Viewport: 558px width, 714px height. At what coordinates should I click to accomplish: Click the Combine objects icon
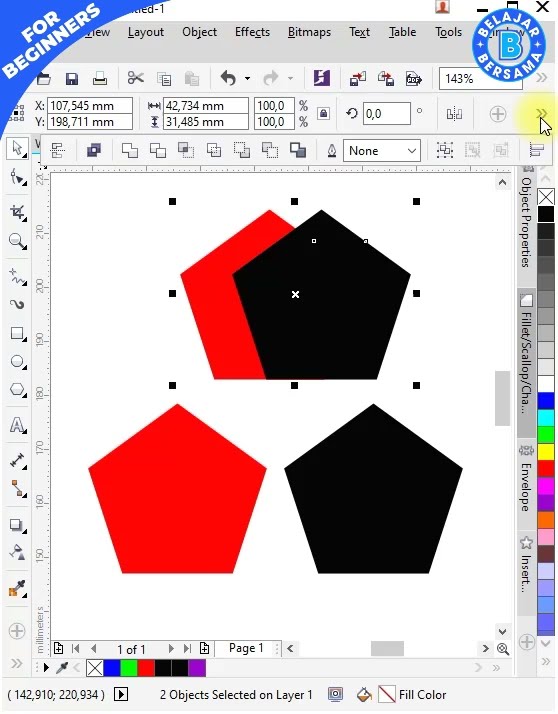coord(94,150)
